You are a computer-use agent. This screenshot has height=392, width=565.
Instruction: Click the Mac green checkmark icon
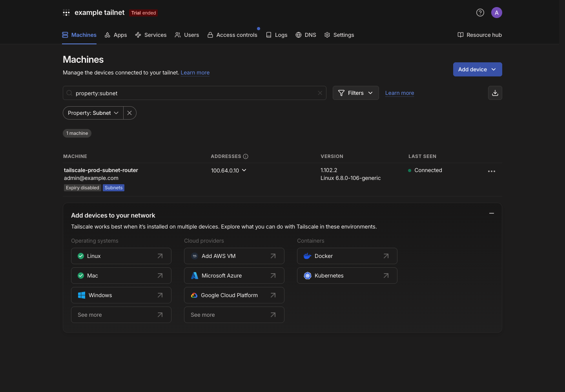(81, 276)
